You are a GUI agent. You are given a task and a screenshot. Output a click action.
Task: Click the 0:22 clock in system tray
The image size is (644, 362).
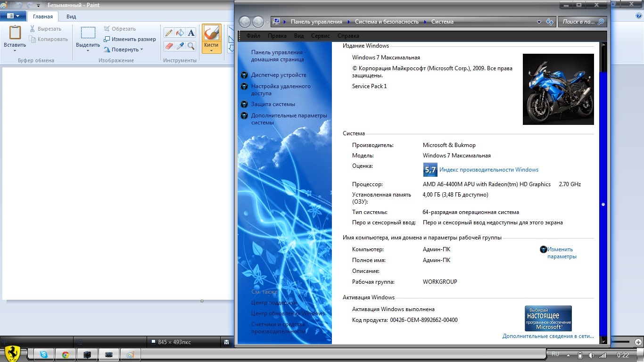pyautogui.click(x=623, y=355)
